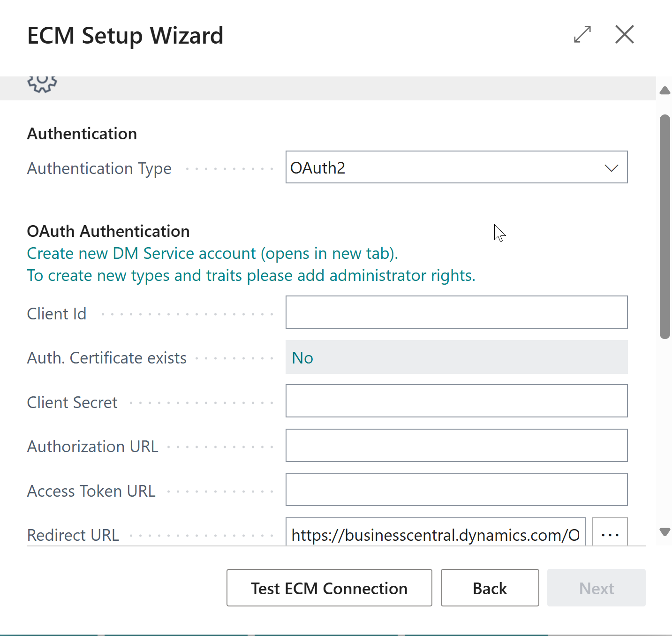This screenshot has width=672, height=636.
Task: Click the vertical scrollbar thumb
Action: click(664, 226)
